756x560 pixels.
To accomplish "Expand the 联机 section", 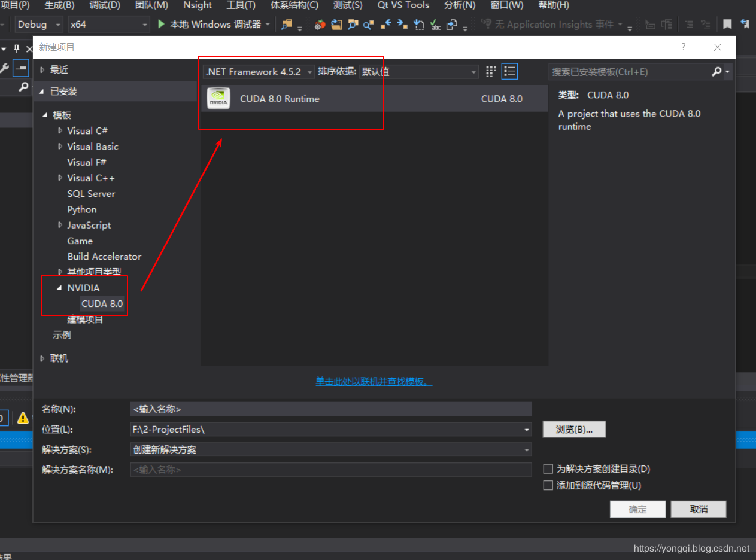I will [42, 358].
